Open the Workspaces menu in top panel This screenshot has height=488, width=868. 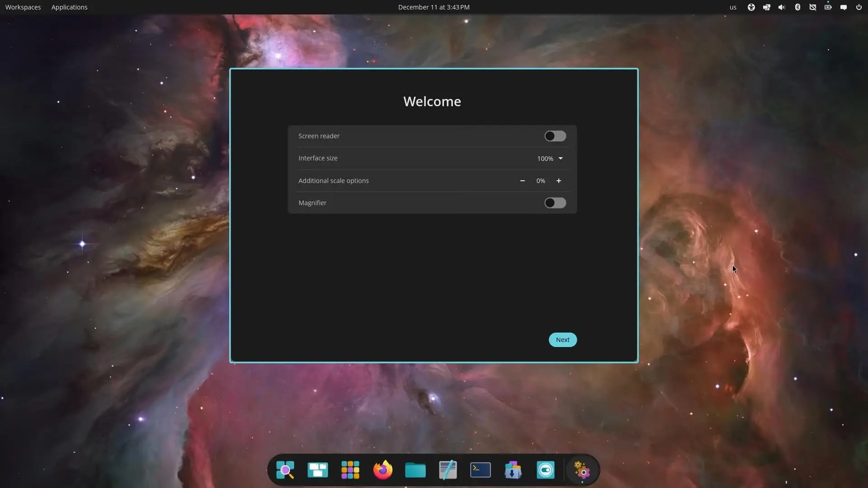(x=23, y=7)
